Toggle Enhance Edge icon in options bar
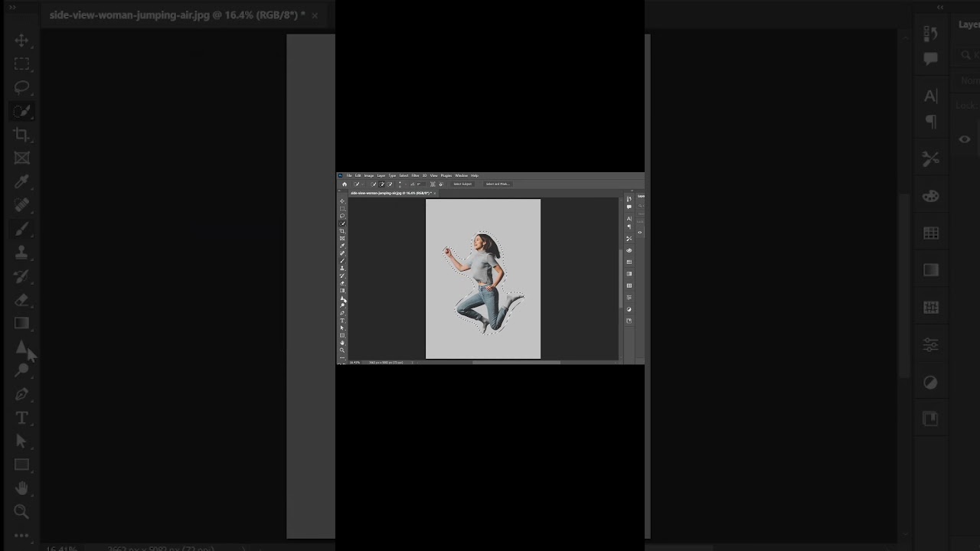 [x=441, y=184]
